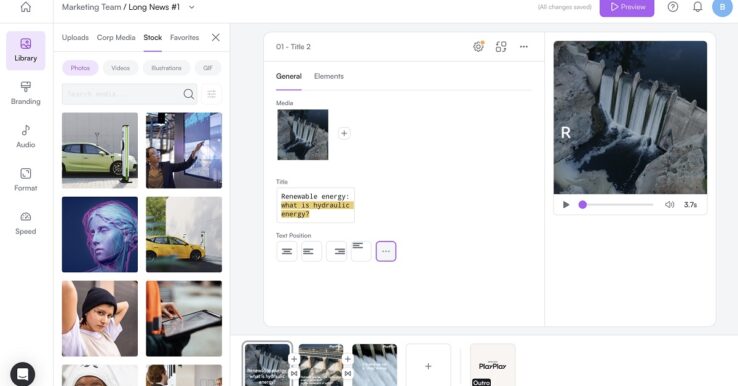
Task: Click the purple Preview button
Action: click(x=626, y=7)
